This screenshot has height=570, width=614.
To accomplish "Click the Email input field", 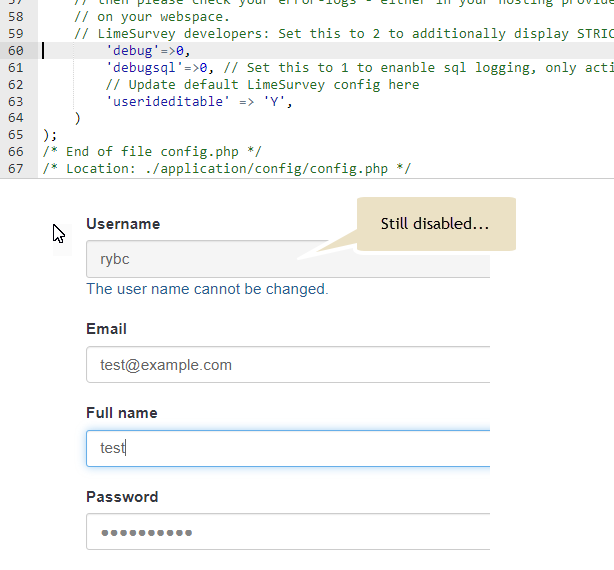I will (x=288, y=365).
